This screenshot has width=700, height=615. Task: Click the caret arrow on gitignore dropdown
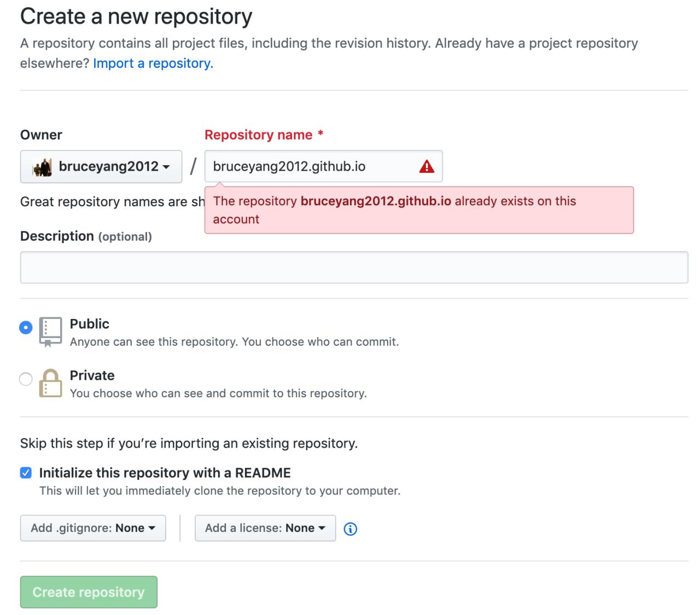(152, 528)
